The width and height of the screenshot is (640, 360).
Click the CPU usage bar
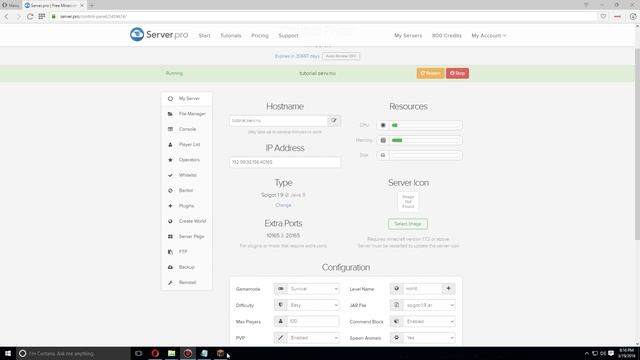click(425, 125)
